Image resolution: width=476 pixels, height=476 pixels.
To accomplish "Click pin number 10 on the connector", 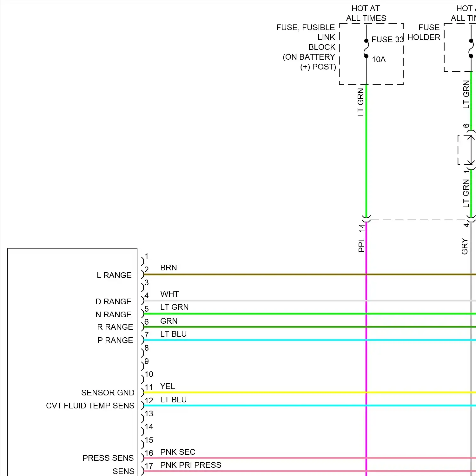I will pos(149,374).
